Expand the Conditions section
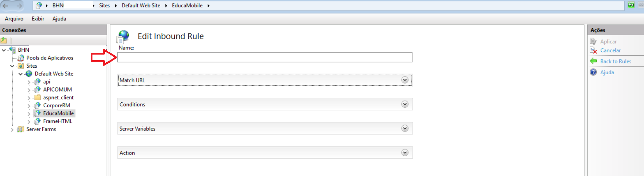Image resolution: width=644 pixels, height=176 pixels. click(405, 105)
